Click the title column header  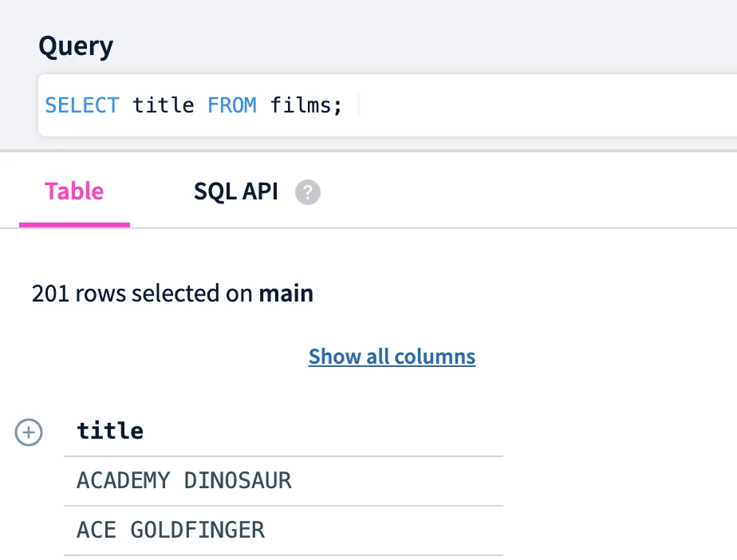(x=109, y=431)
